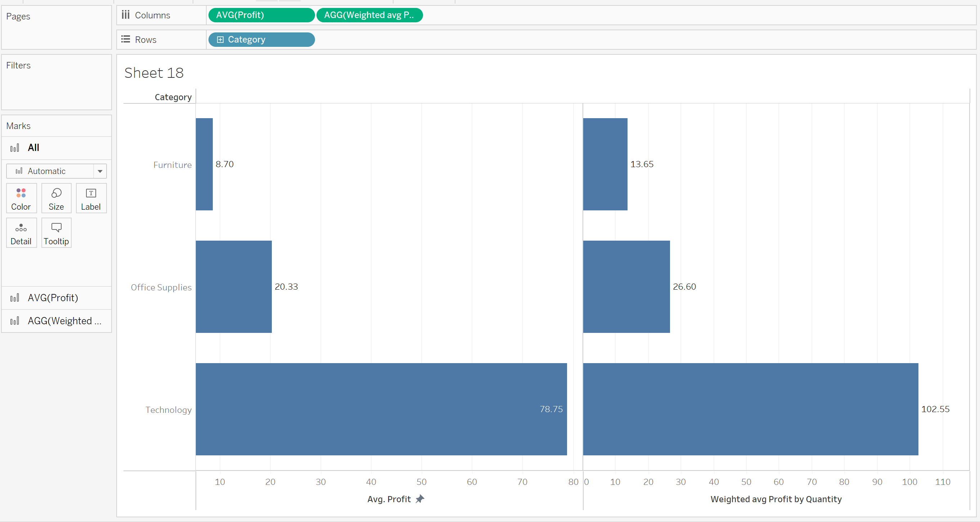
Task: Click the pin icon beside Avg. Profit axis
Action: pyautogui.click(x=420, y=499)
